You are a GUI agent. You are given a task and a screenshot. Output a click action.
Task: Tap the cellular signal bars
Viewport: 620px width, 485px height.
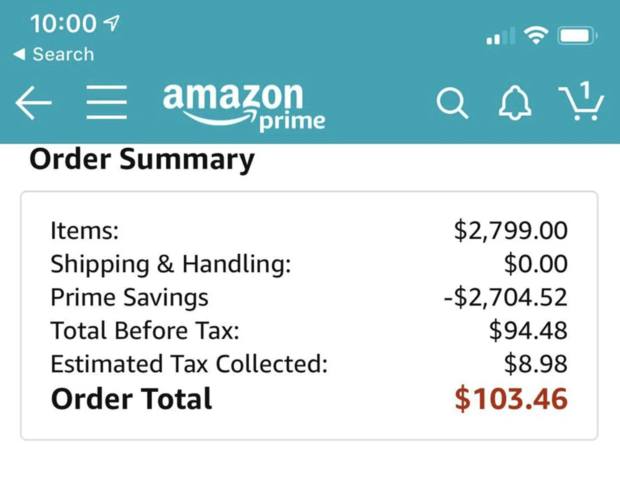(500, 37)
